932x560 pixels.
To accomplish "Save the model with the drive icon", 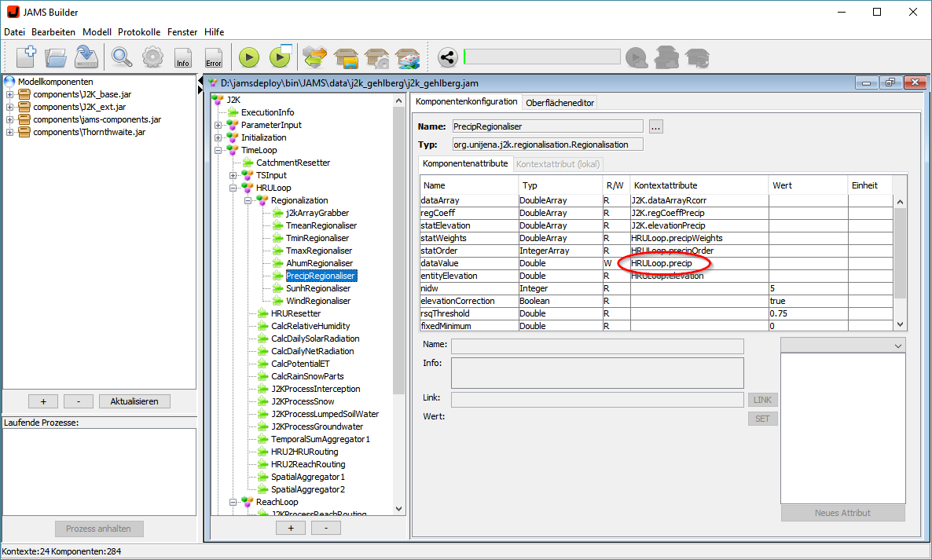I will (x=86, y=57).
